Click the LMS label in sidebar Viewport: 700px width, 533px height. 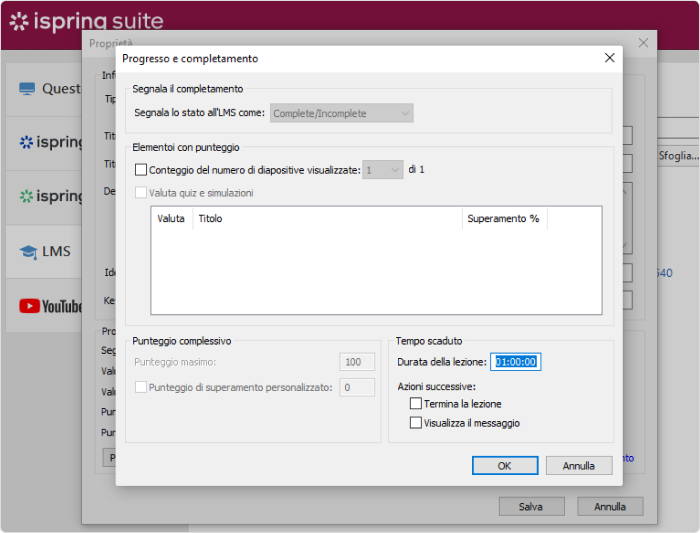[56, 251]
